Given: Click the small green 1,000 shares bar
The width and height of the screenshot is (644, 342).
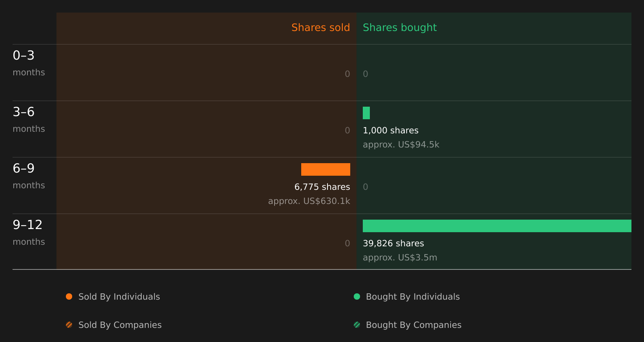Looking at the screenshot, I should click(366, 113).
